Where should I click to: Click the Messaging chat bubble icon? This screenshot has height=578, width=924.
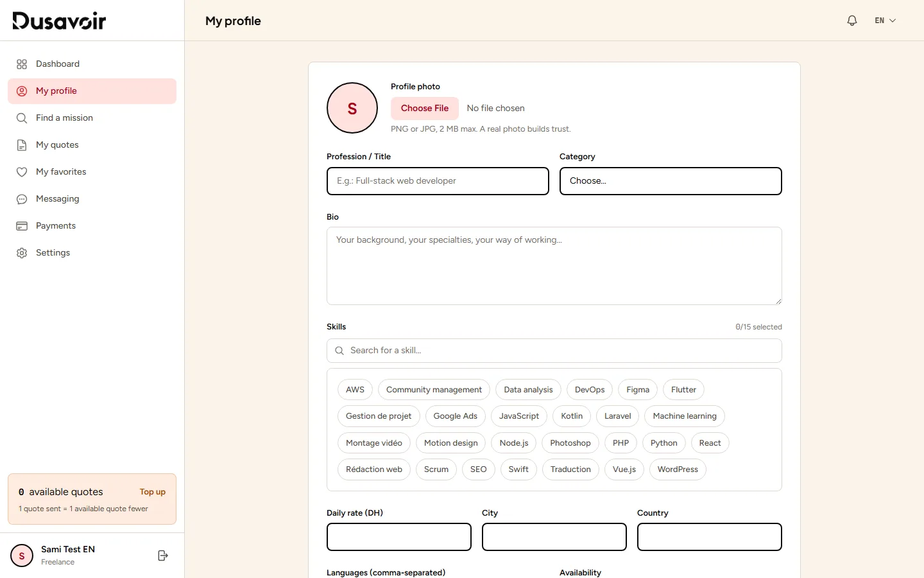point(22,199)
